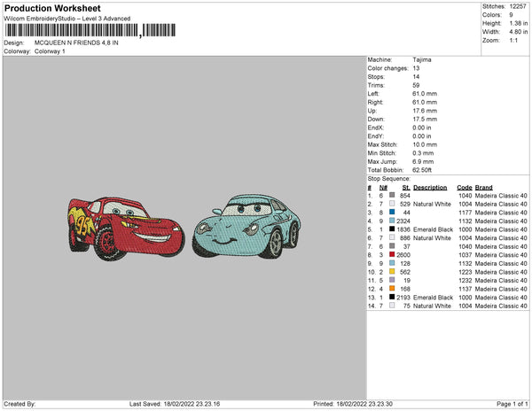532x411 pixels.
Task: Click the EndX value 0.00 in
Action: click(422, 128)
